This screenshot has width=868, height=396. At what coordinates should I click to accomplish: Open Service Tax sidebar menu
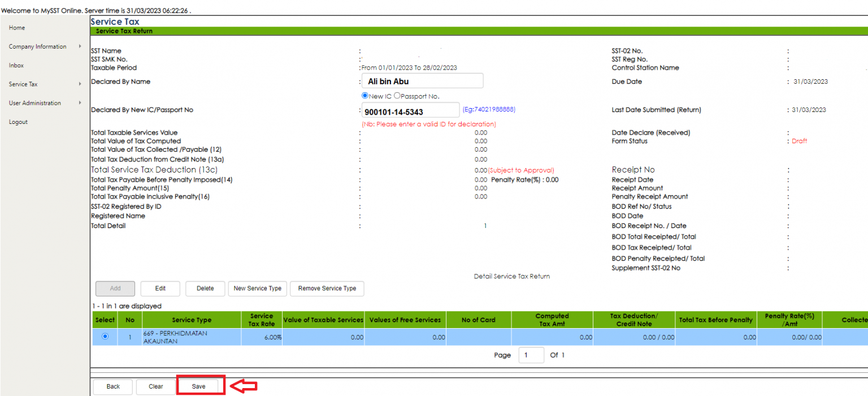23,84
